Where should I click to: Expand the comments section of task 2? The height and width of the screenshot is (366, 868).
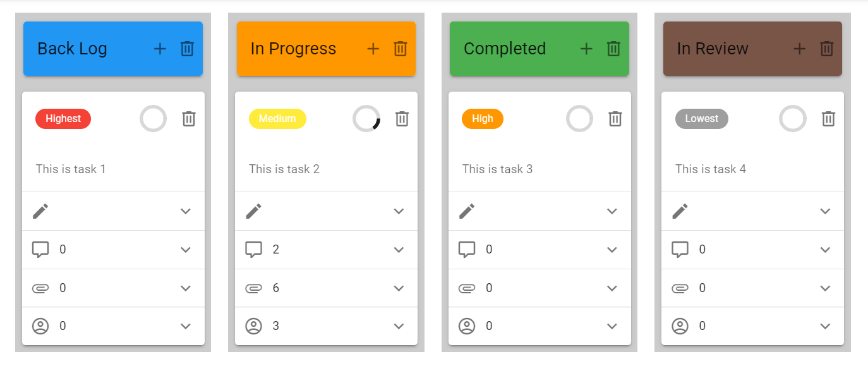pos(399,250)
